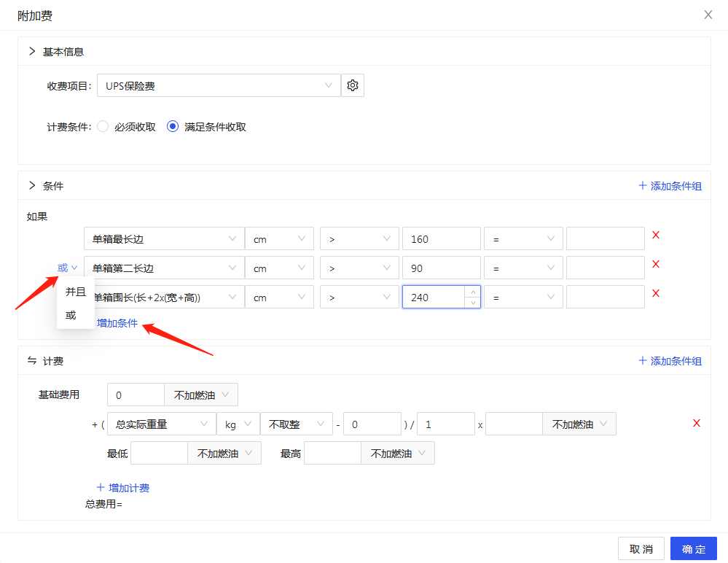
Task: Open 不加燃油 dropdown after multiplier field
Action: coord(579,424)
